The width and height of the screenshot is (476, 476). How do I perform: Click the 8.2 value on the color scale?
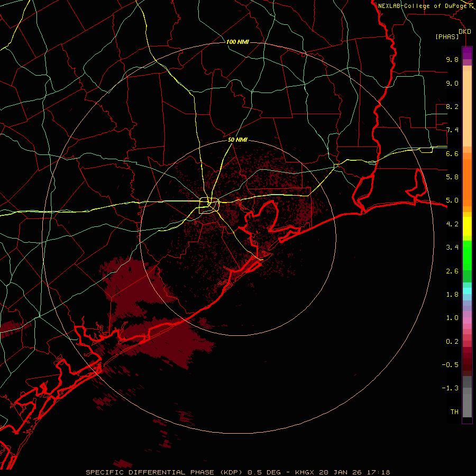coord(452,106)
